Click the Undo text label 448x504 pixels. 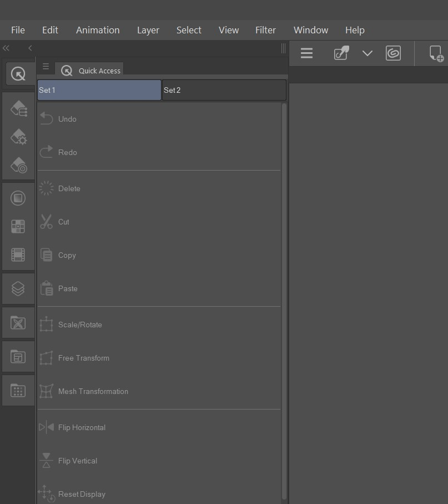tap(67, 119)
